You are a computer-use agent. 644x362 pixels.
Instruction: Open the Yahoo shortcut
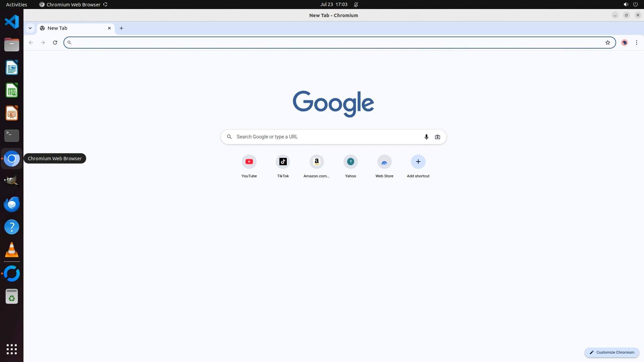[351, 162]
